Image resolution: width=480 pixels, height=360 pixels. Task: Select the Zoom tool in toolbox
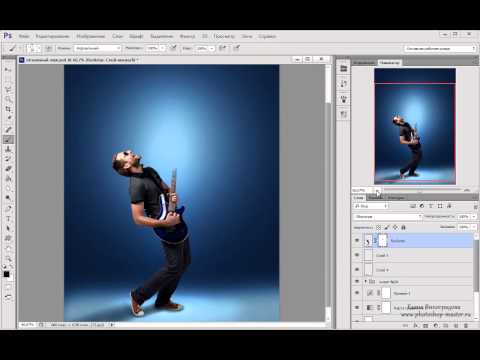pos(8,258)
